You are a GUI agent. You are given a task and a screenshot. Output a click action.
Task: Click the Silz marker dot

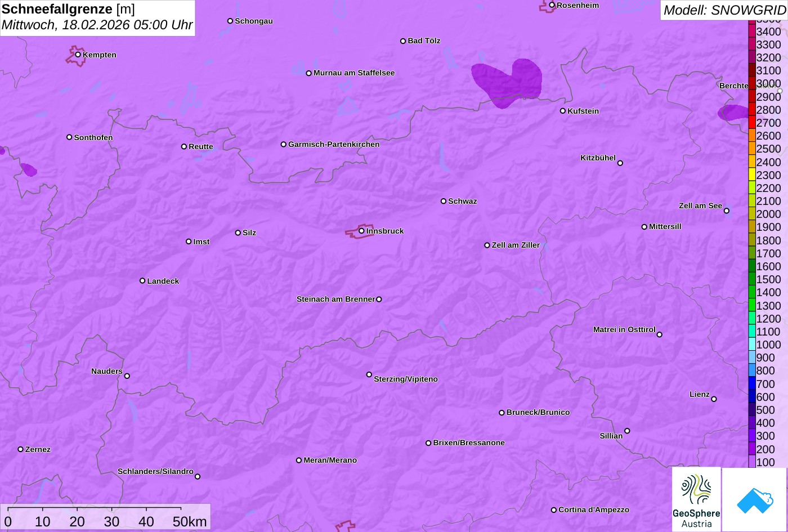click(238, 233)
